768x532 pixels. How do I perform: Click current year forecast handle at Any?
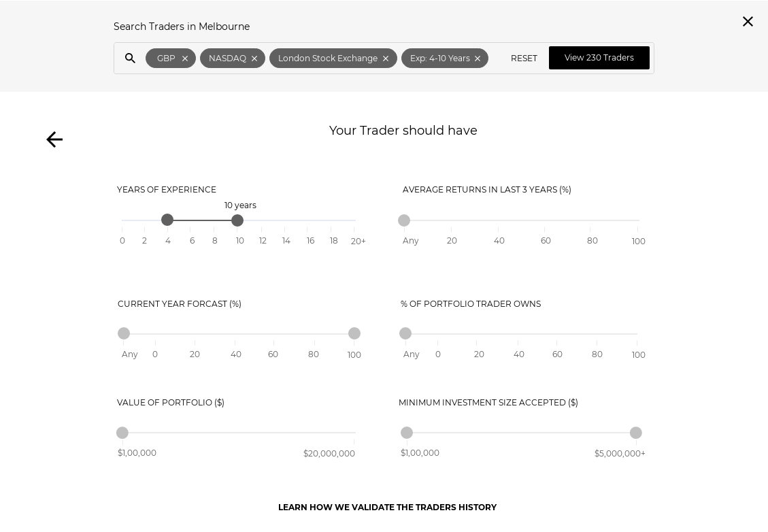click(124, 333)
